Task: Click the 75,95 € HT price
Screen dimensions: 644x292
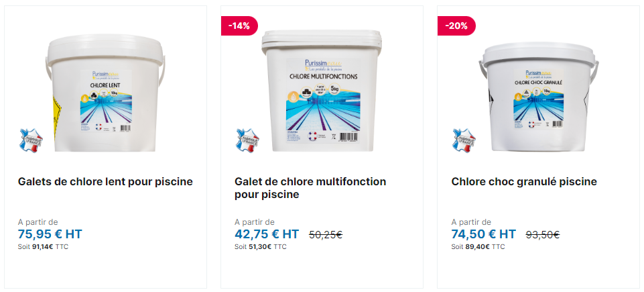Action: 50,234
